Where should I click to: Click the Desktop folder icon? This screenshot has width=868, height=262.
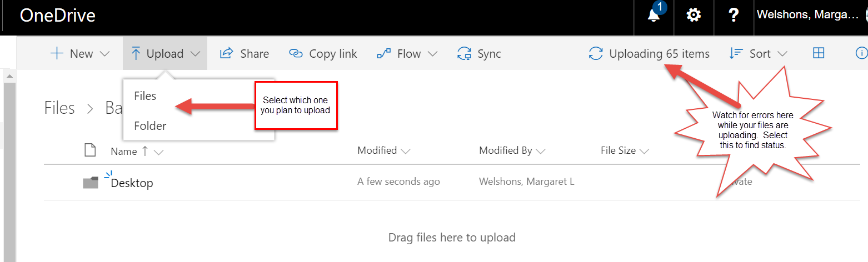coord(91,183)
